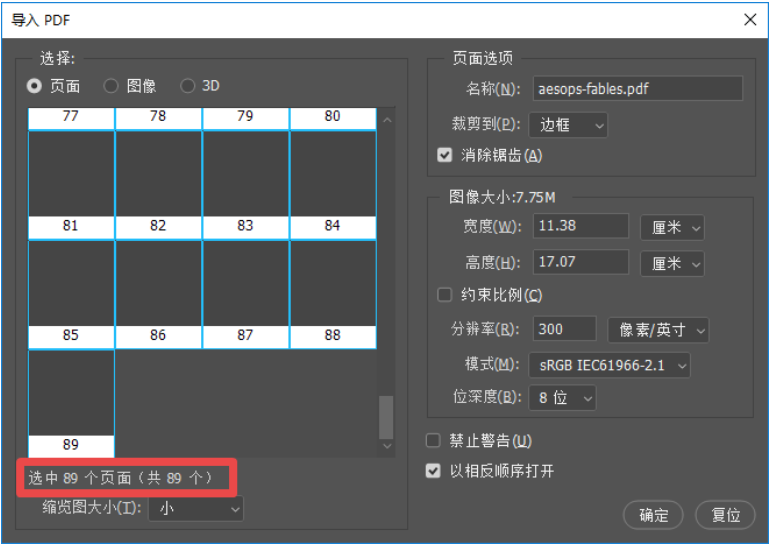Click the 复位 button
The image size is (769, 544).
point(725,515)
